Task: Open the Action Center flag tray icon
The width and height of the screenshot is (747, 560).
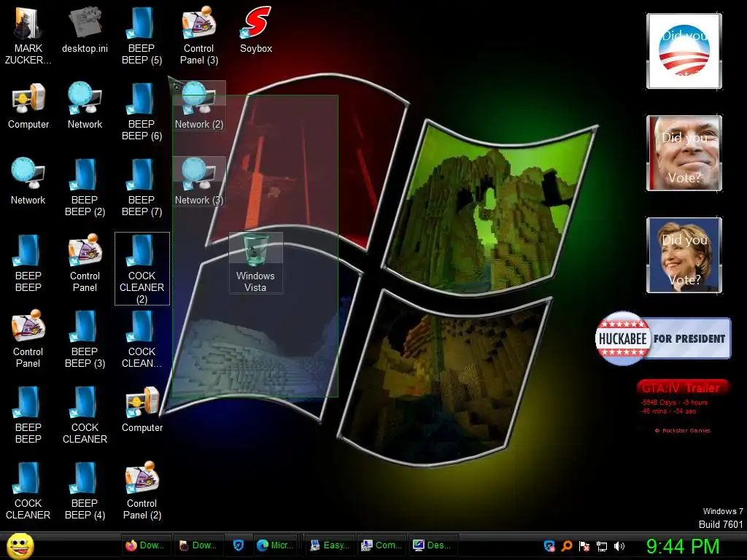Action: pos(584,545)
